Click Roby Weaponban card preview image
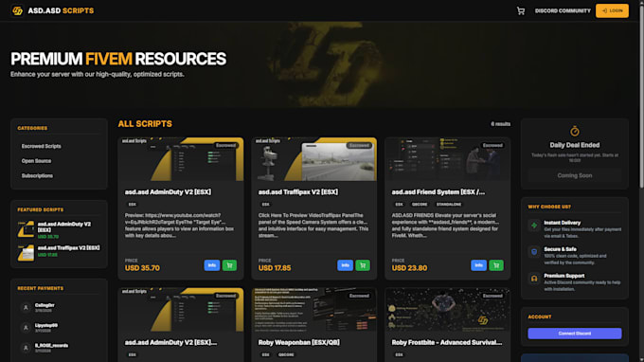The height and width of the screenshot is (362, 644). click(x=314, y=309)
